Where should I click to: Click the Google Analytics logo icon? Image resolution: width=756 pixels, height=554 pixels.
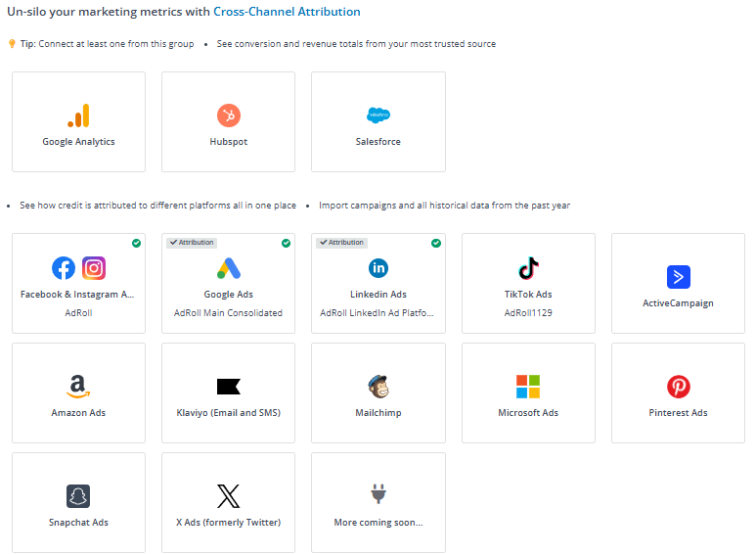(78, 116)
